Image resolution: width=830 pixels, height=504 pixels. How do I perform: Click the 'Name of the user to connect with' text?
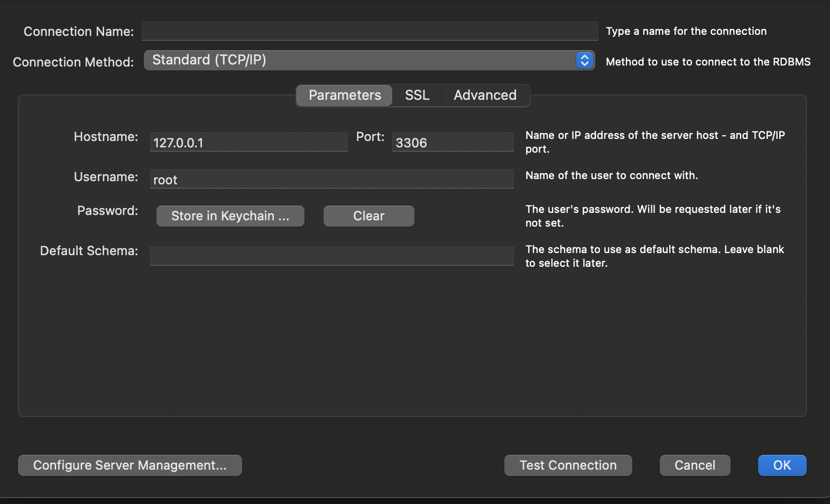[x=612, y=175]
